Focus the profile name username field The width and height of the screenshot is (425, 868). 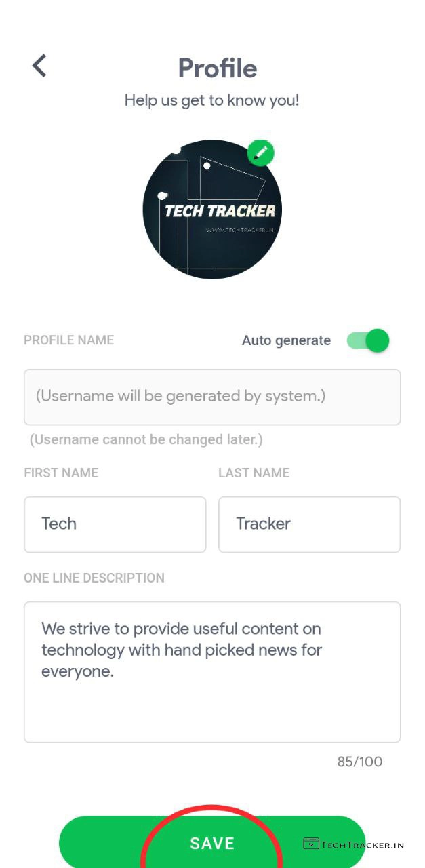tap(212, 397)
